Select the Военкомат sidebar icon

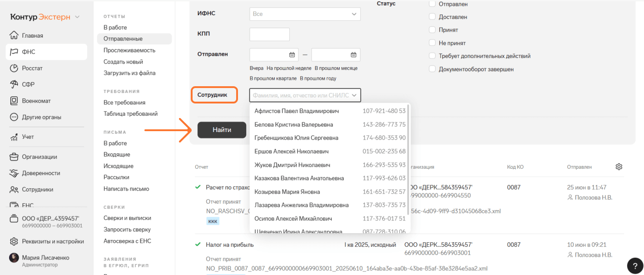click(14, 101)
